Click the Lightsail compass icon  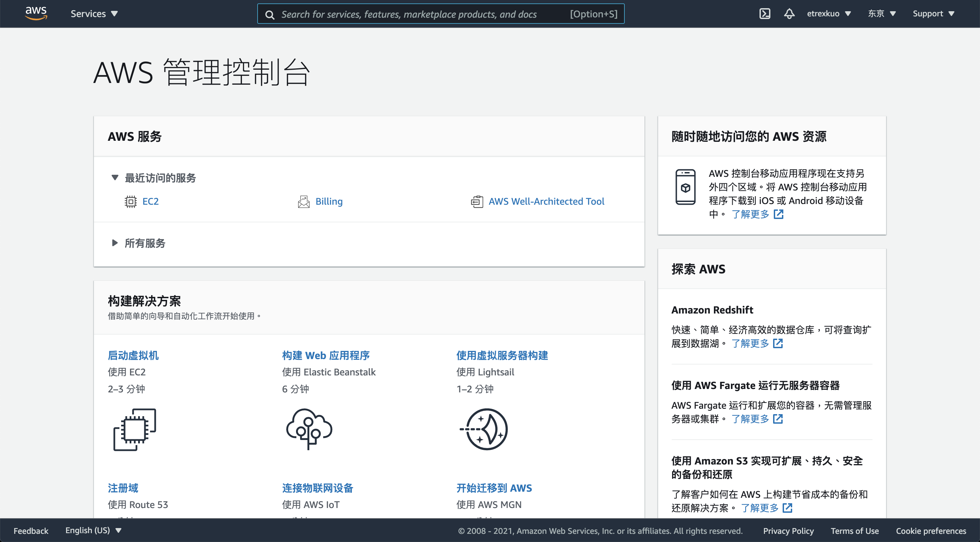484,429
